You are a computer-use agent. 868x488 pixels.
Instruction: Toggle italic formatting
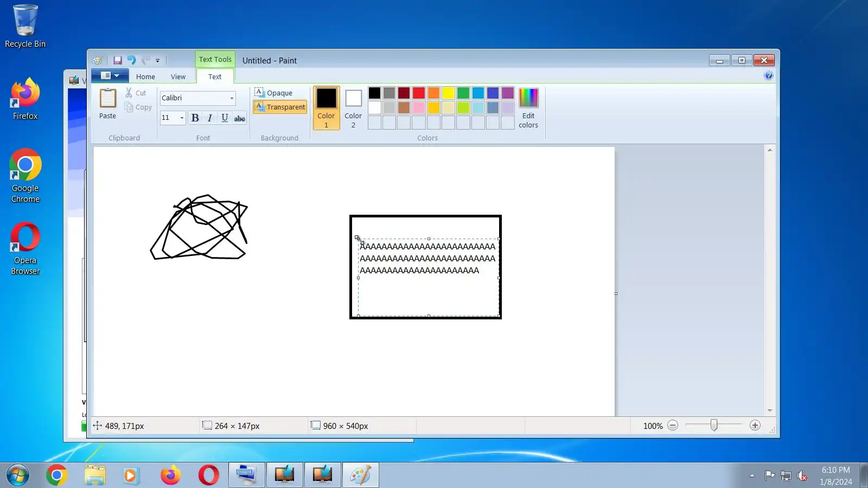[210, 118]
